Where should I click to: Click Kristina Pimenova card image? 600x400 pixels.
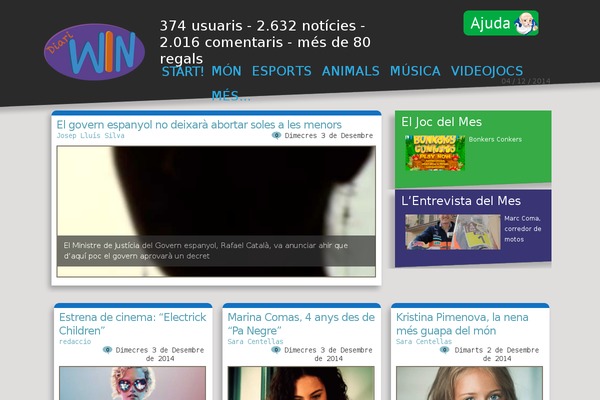(x=470, y=383)
